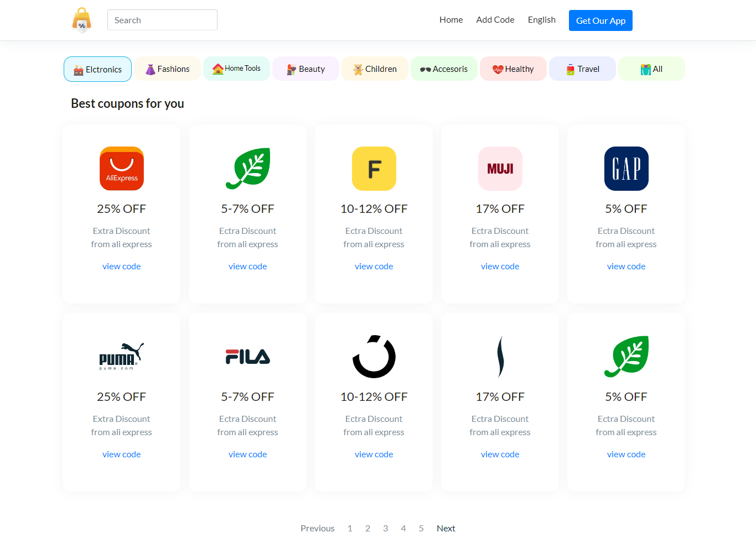Screen dimensions: 756x538
Task: Switch to the Fashions category
Action: coord(167,69)
